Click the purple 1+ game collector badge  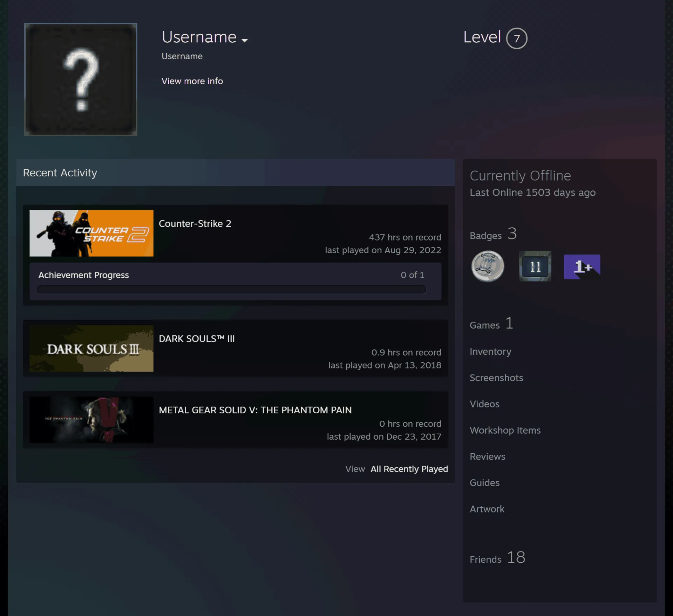click(582, 267)
